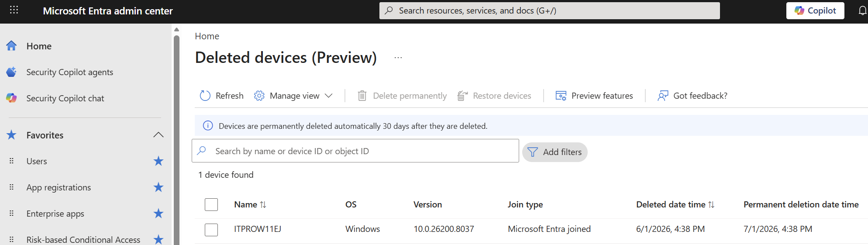Open the ITPROW11EJ device name
This screenshot has height=245, width=868.
coord(258,229)
